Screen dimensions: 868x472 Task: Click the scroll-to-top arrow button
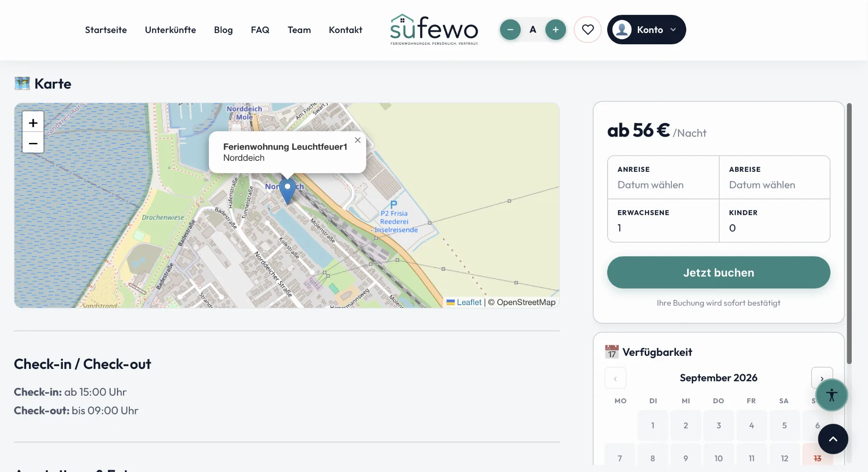[833, 439]
